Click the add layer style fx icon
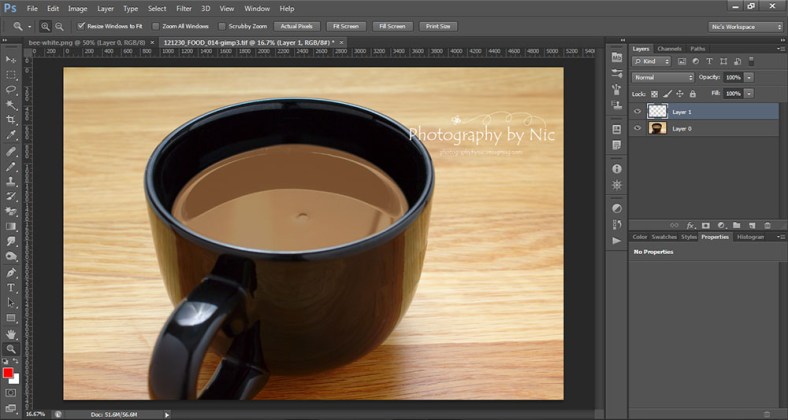Viewport: 788px width, 420px height. 690,225
